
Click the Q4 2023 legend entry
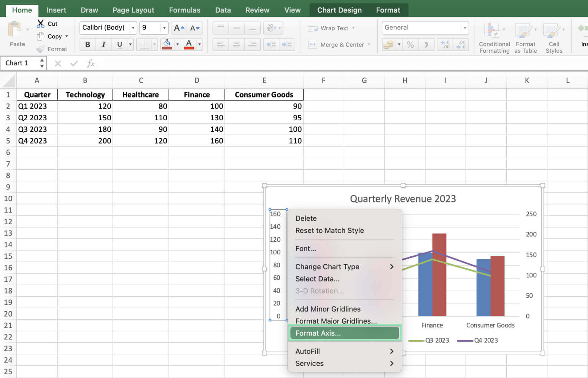click(x=478, y=340)
